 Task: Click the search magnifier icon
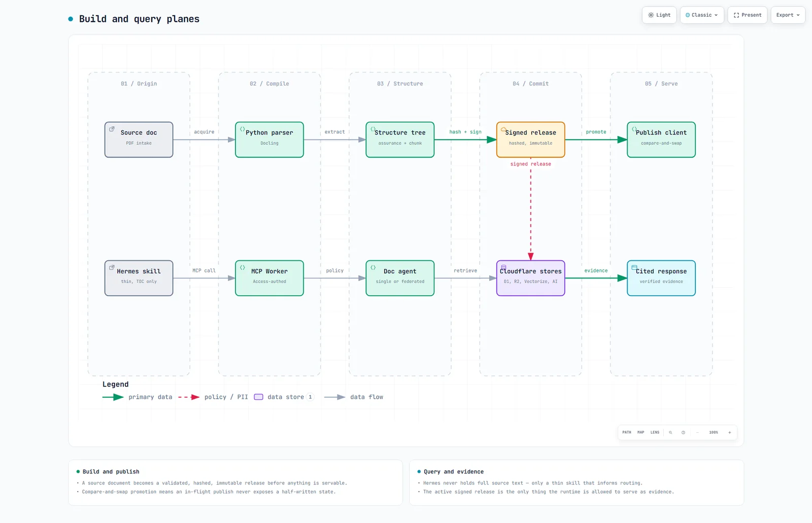(x=670, y=433)
